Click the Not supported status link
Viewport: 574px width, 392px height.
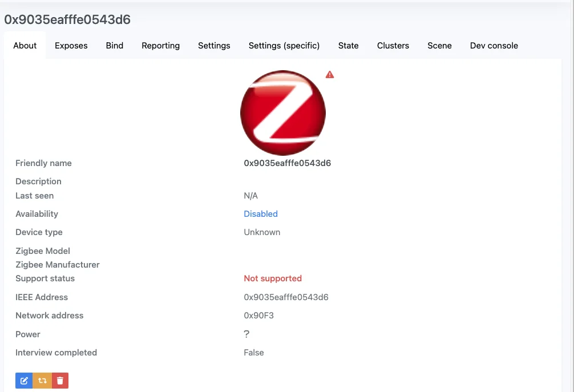(273, 278)
